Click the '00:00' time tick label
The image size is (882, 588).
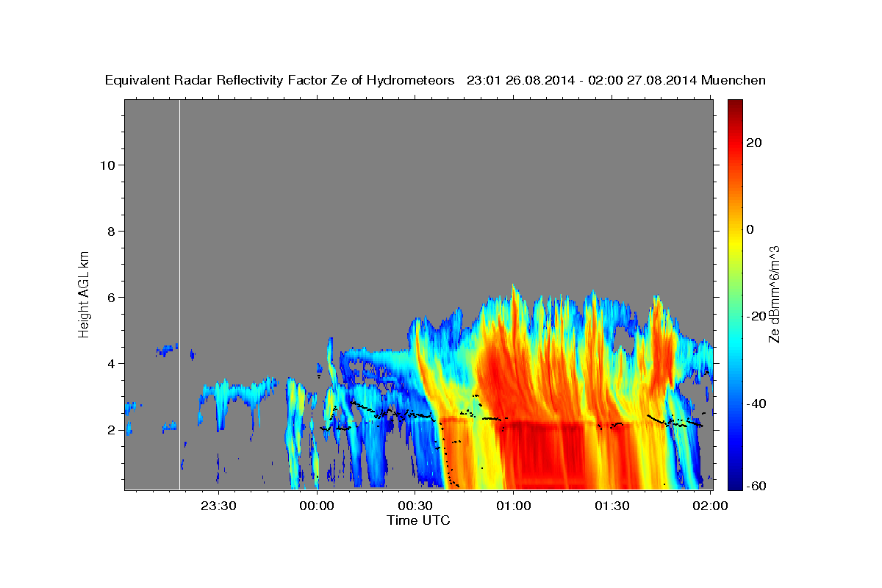coord(317,506)
